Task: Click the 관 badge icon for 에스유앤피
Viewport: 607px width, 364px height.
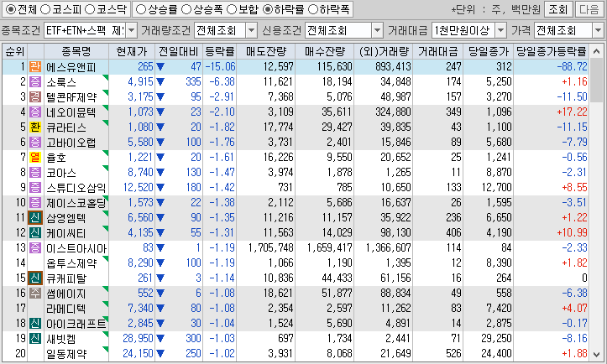Action: [x=35, y=66]
